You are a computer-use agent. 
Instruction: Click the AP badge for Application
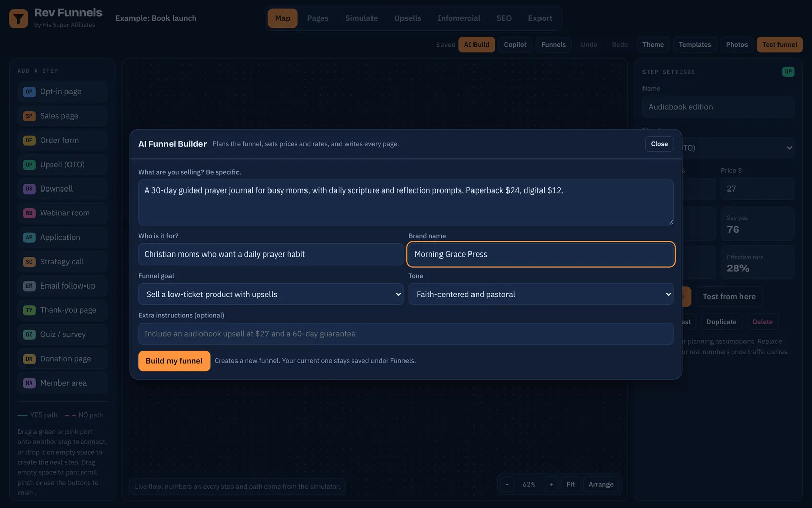click(29, 237)
